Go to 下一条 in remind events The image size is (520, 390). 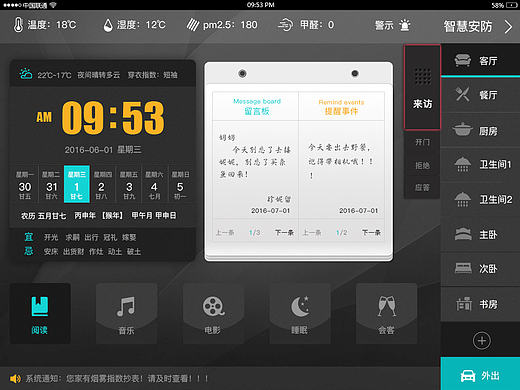[371, 232]
